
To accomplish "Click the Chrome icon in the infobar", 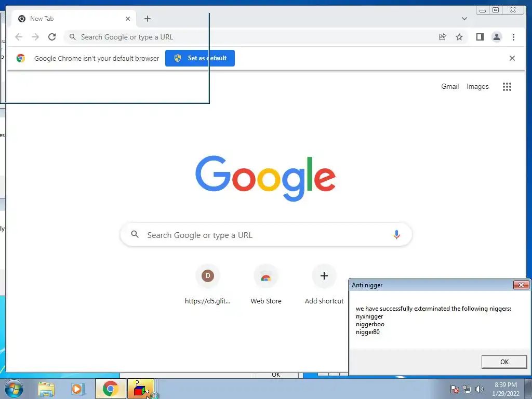I will point(21,58).
